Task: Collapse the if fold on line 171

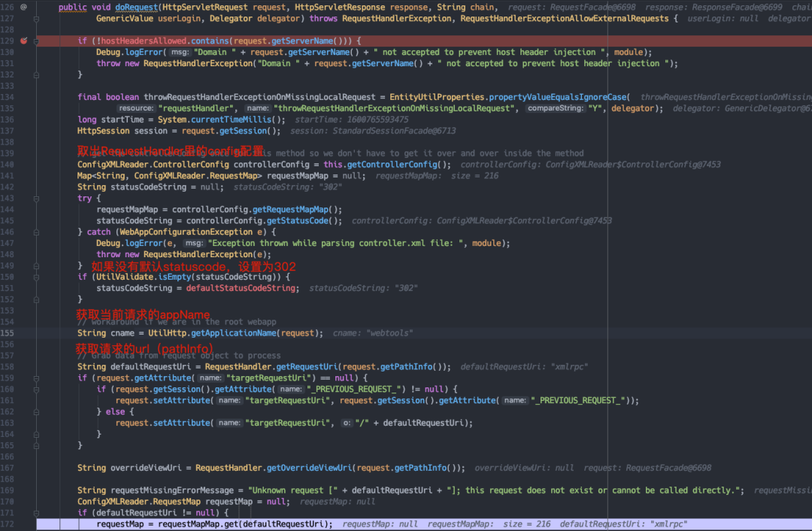Action: tap(36, 513)
